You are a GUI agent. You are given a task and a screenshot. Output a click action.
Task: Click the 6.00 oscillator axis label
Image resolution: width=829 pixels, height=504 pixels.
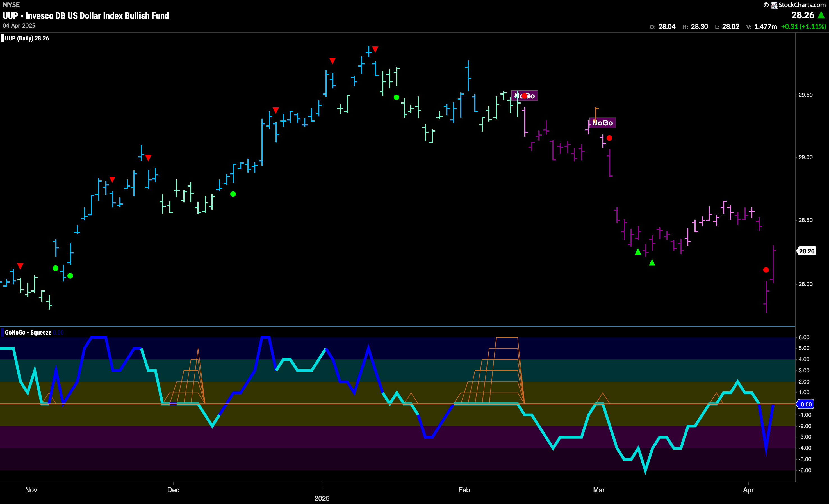[804, 337]
